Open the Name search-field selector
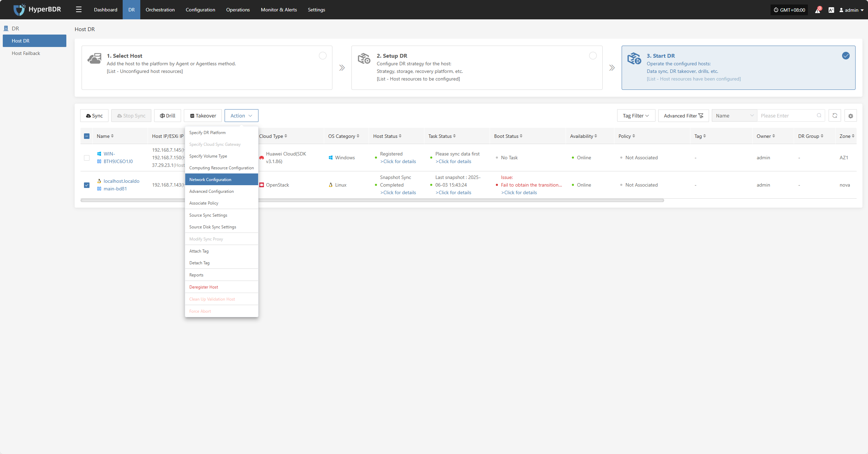 pyautogui.click(x=735, y=116)
